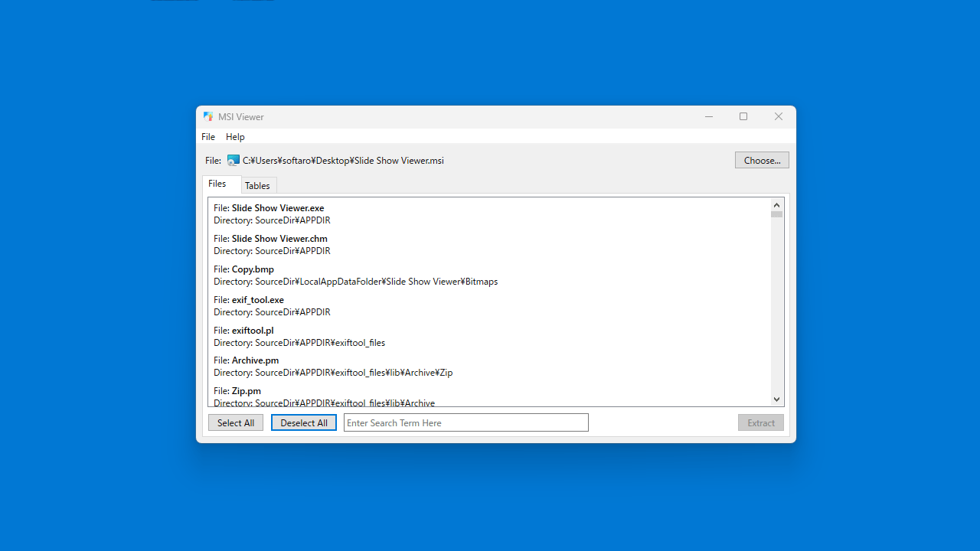The height and width of the screenshot is (551, 980).
Task: Select the exiftool.pl file entry
Action: pos(489,337)
